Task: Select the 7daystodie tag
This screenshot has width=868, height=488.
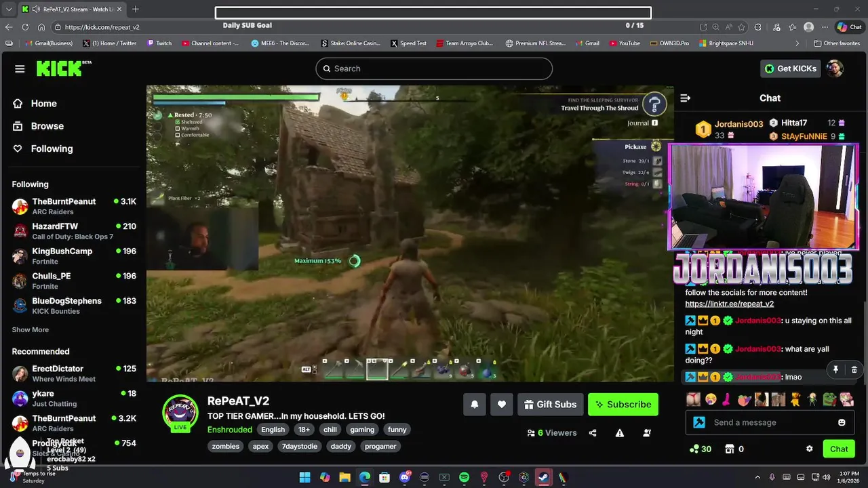Action: coord(299,447)
